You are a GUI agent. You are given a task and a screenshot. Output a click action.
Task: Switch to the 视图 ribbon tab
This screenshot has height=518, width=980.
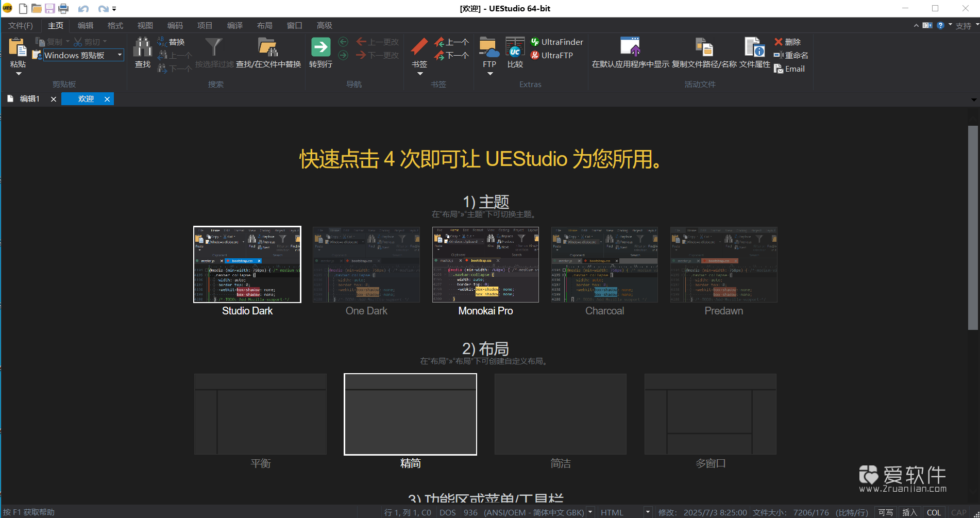click(145, 25)
